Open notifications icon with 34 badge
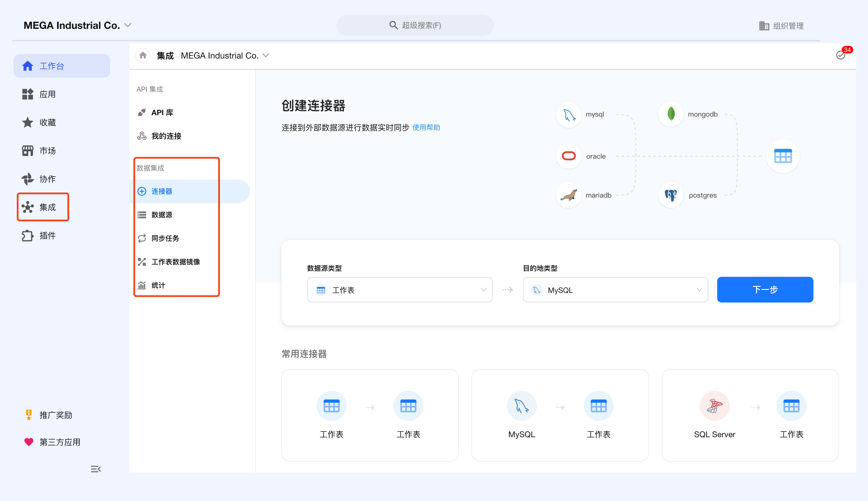Viewport: 868px width, 501px height. [840, 55]
